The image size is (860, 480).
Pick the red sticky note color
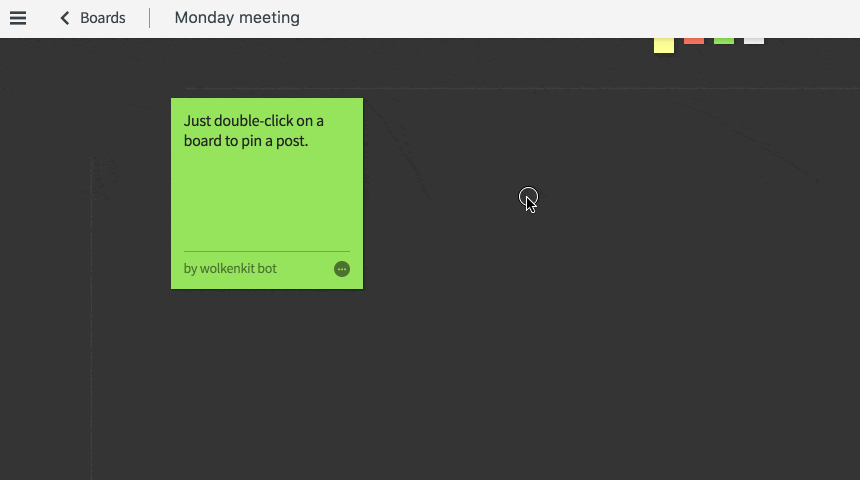click(x=694, y=41)
